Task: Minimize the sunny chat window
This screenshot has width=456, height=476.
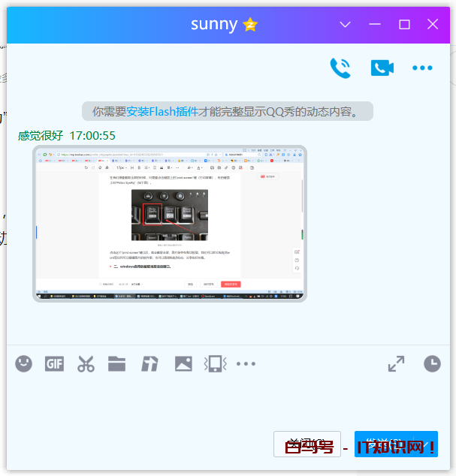Action: pyautogui.click(x=375, y=24)
